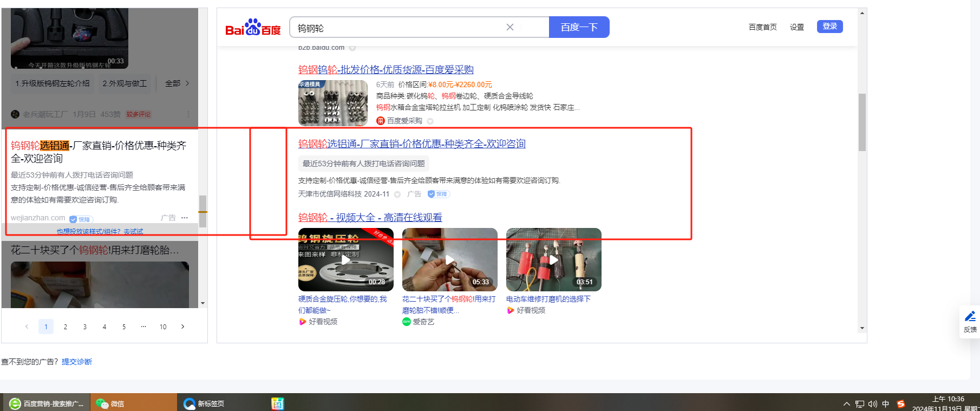
Task: Expand the small circle icon after 2024-11
Action: 397,194
